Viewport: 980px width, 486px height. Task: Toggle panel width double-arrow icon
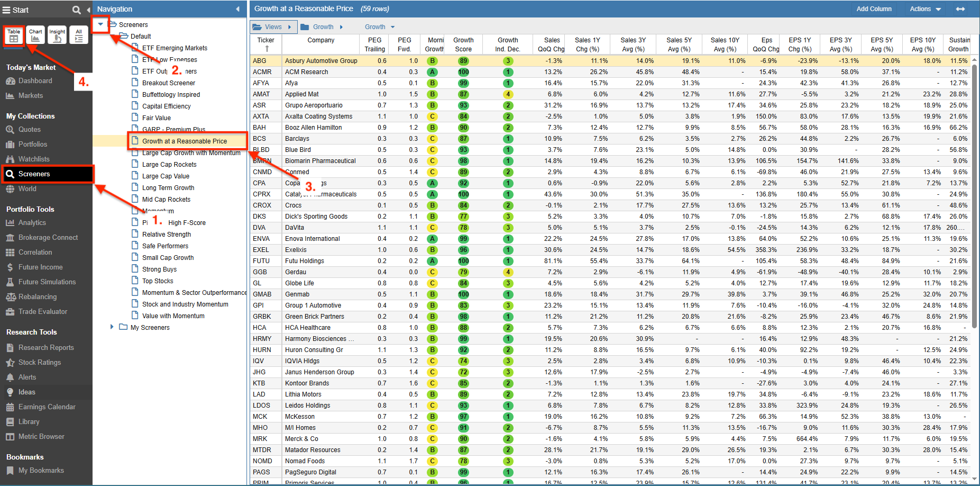pyautogui.click(x=960, y=9)
